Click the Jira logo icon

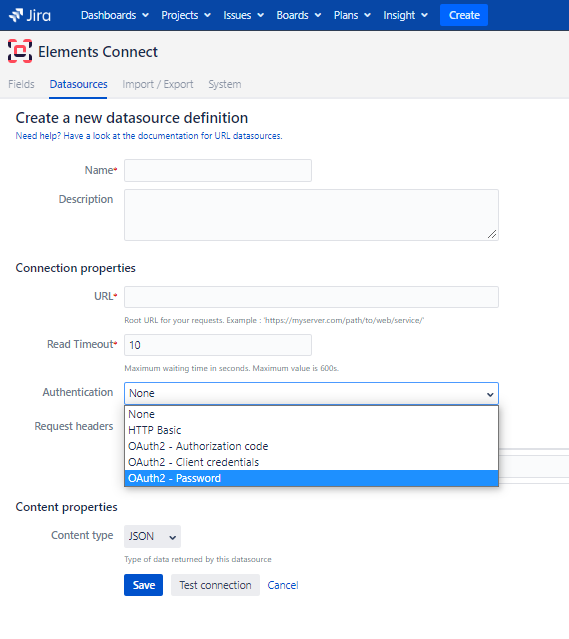pos(16,15)
